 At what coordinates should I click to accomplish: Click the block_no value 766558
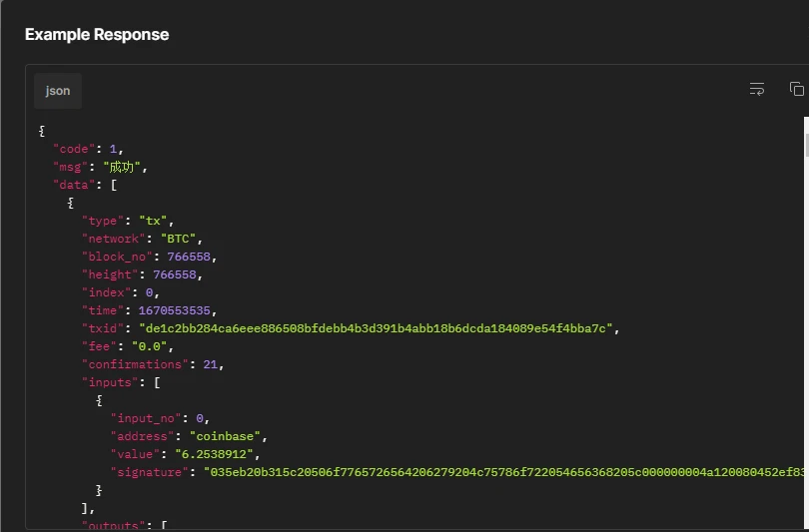(190, 257)
